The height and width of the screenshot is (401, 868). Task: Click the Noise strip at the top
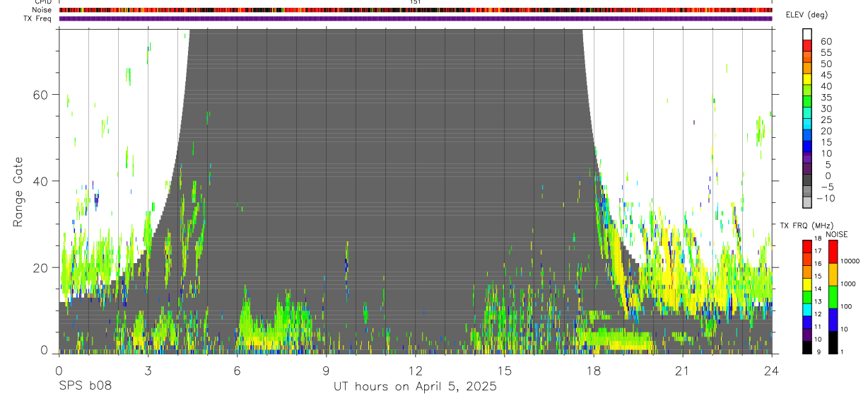coord(416,10)
